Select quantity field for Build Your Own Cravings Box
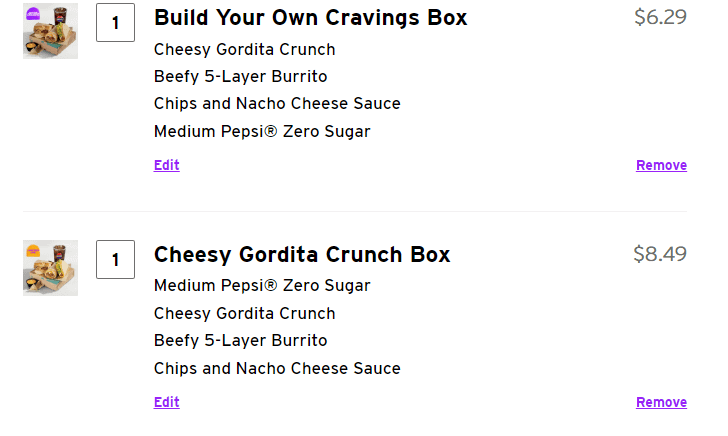The image size is (728, 436). tap(116, 23)
